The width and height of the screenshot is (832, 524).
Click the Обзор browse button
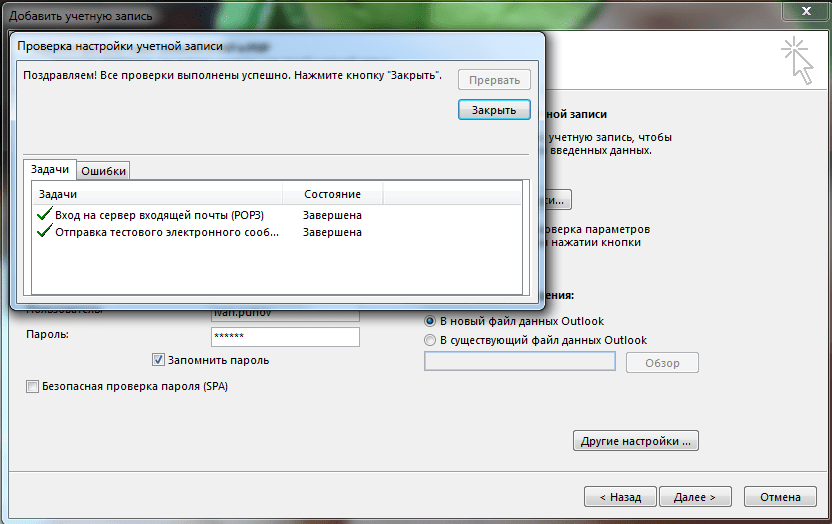662,363
